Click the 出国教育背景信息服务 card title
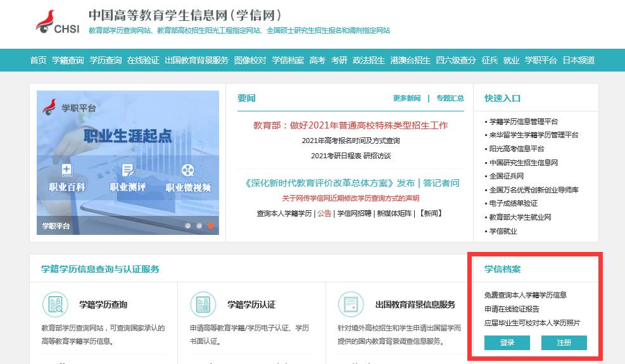This screenshot has width=625, height=364. tap(415, 304)
